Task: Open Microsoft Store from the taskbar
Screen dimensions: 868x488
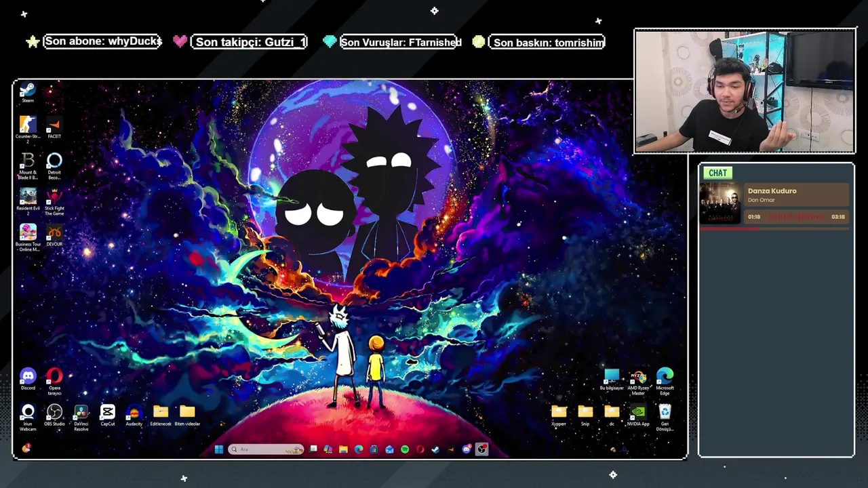Action: point(374,449)
